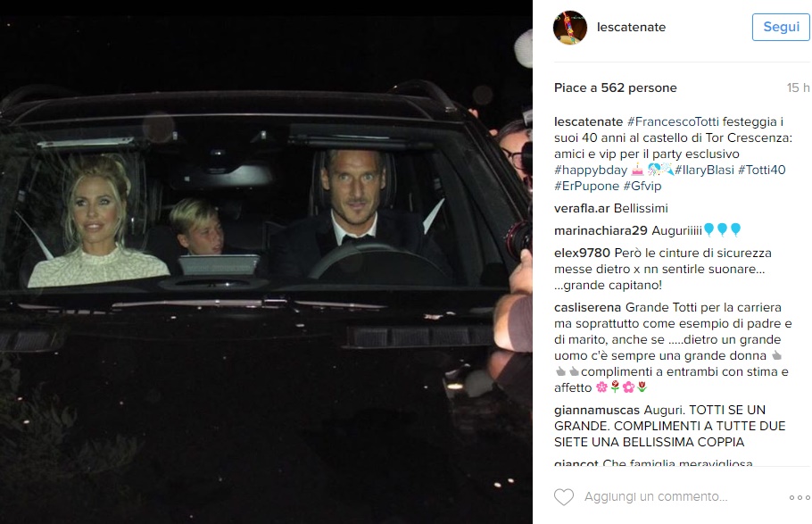View people who liked: Piace a 562 persone
Viewport: 812px width, 524px height.
point(615,88)
